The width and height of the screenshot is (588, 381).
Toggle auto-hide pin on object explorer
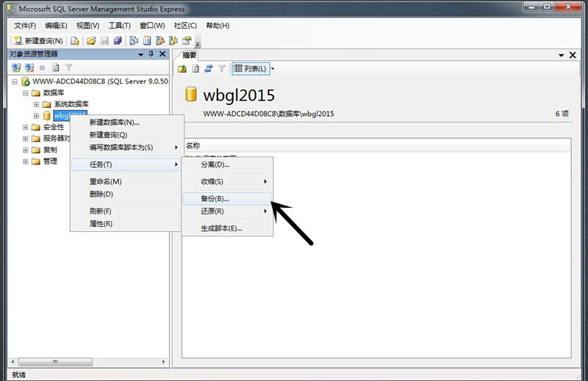(x=151, y=54)
